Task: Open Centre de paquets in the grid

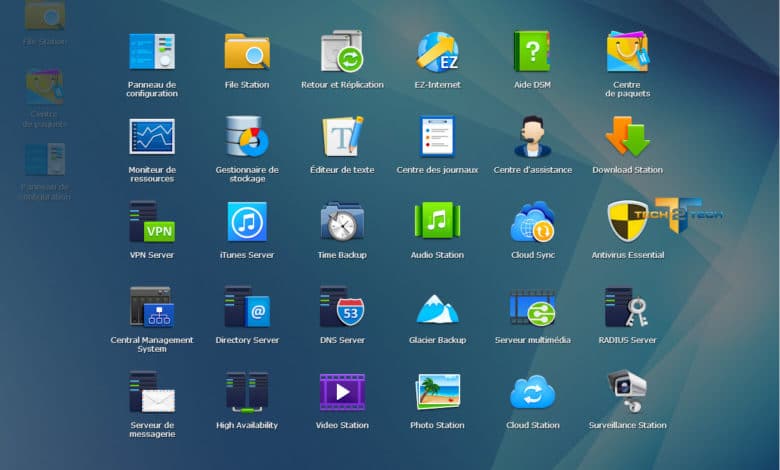Action: pyautogui.click(x=627, y=51)
